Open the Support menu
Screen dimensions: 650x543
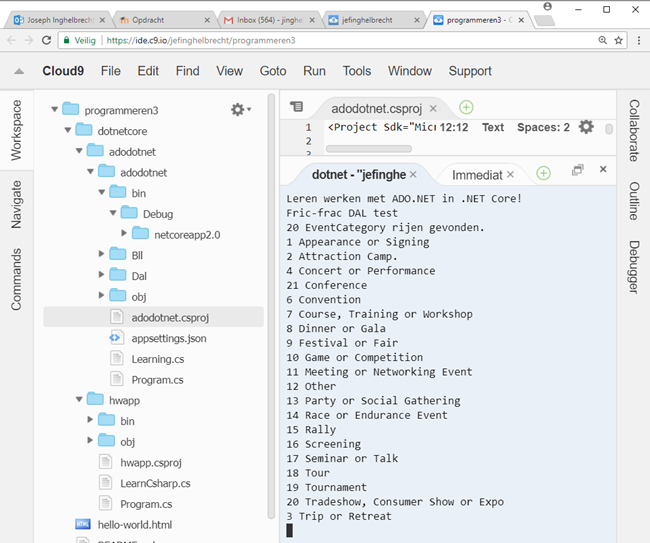click(470, 71)
